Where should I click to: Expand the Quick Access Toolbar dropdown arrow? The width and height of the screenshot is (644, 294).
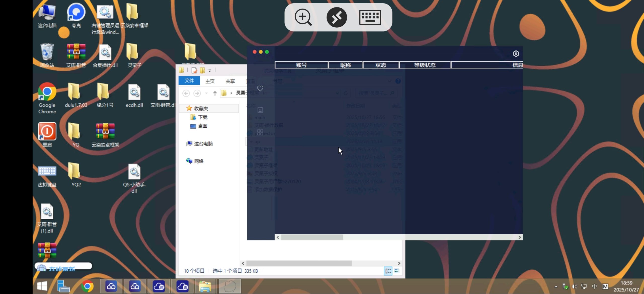[x=210, y=70]
